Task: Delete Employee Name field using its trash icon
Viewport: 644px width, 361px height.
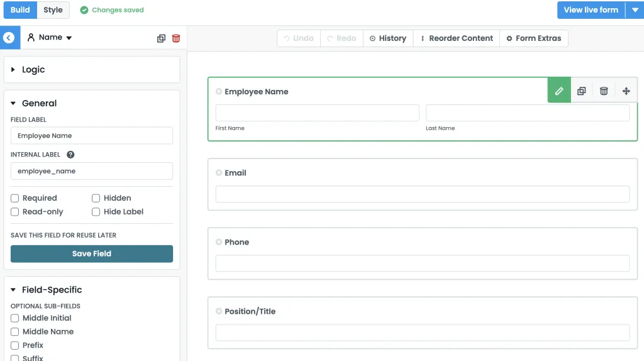Action: 604,91
